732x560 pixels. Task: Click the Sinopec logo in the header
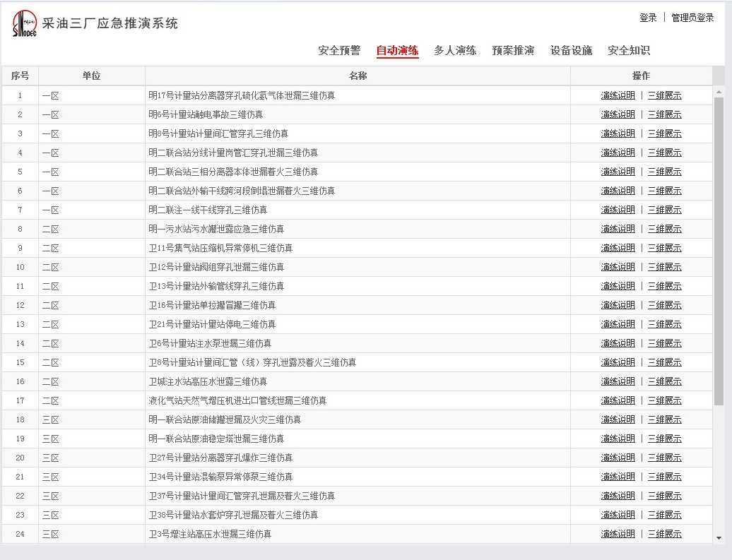tap(25, 24)
